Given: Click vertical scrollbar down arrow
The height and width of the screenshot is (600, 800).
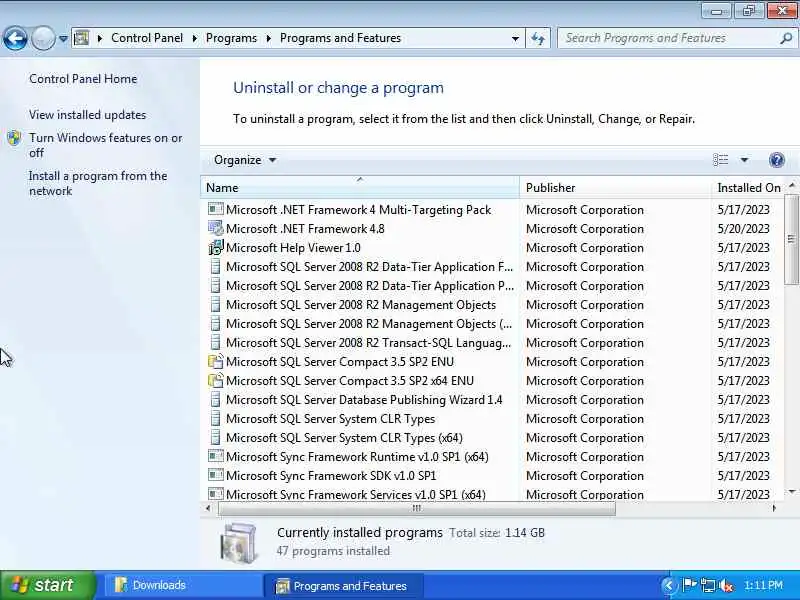Looking at the screenshot, I should pyautogui.click(x=791, y=492).
